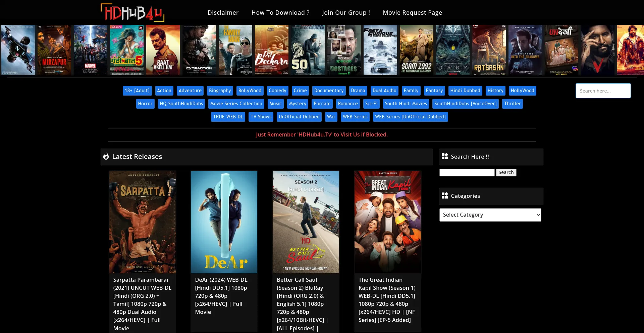Open the Horror category tag
The height and width of the screenshot is (333, 644).
[x=145, y=104]
